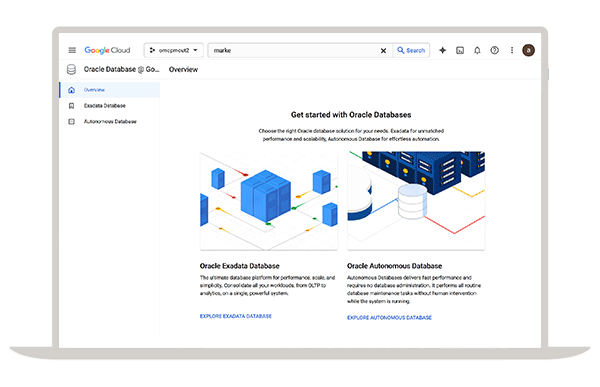
Task: Follow the Explore Autonomous Database link
Action: point(389,318)
